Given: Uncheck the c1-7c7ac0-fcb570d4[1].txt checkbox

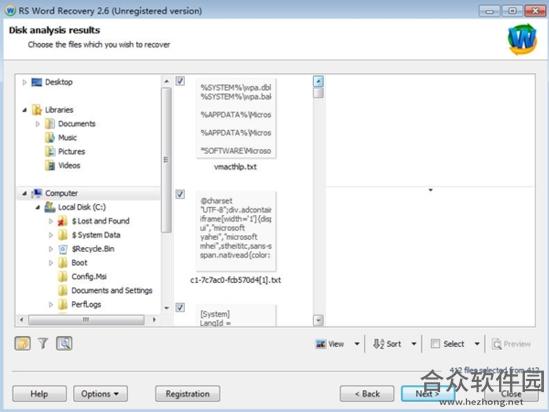Looking at the screenshot, I should (x=180, y=194).
